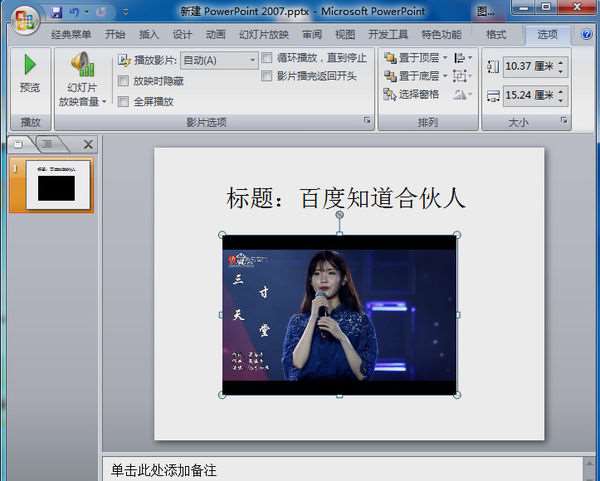600x481 pixels.
Task: Check 影片播完返回开头 option
Action: pos(267,76)
